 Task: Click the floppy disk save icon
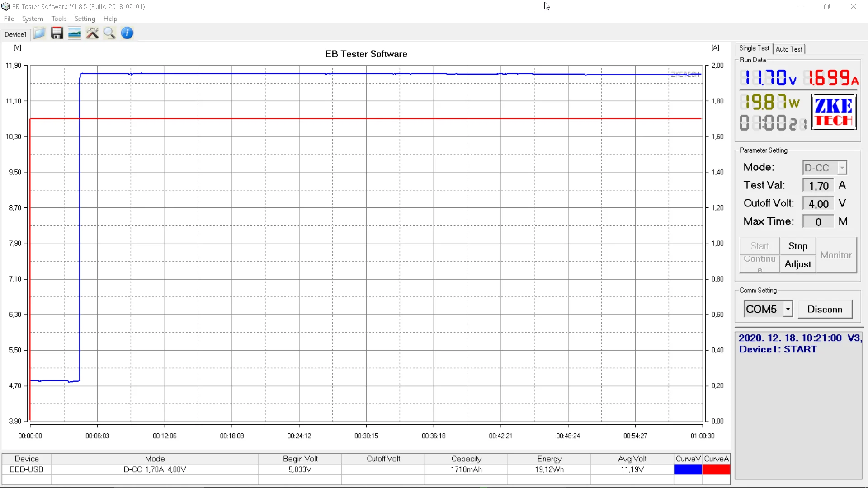(x=57, y=33)
